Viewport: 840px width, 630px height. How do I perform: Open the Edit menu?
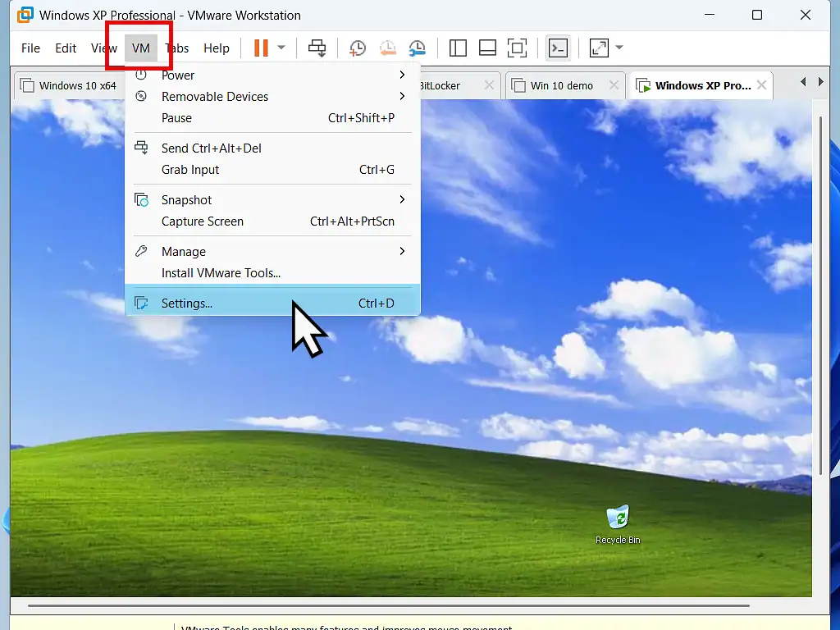click(x=66, y=48)
